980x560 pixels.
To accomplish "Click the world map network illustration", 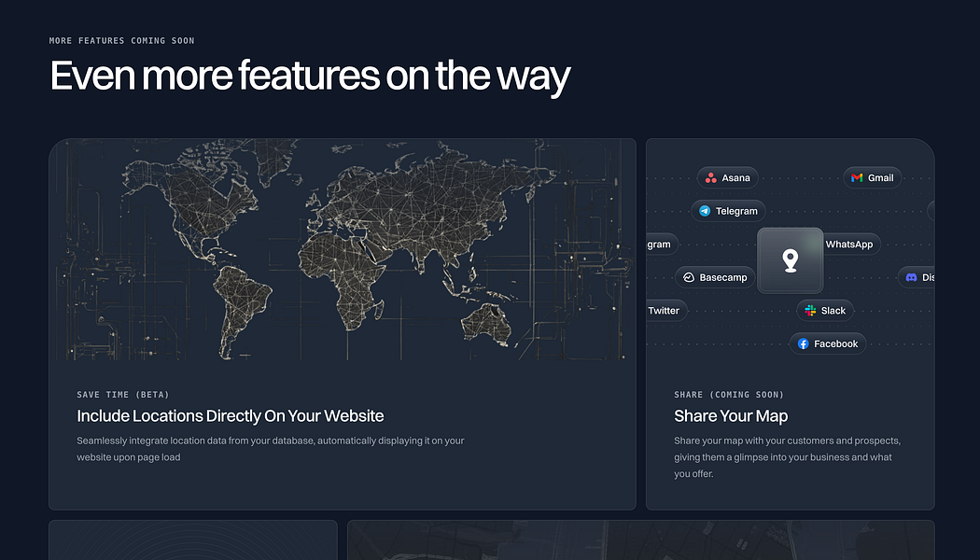I will [343, 249].
